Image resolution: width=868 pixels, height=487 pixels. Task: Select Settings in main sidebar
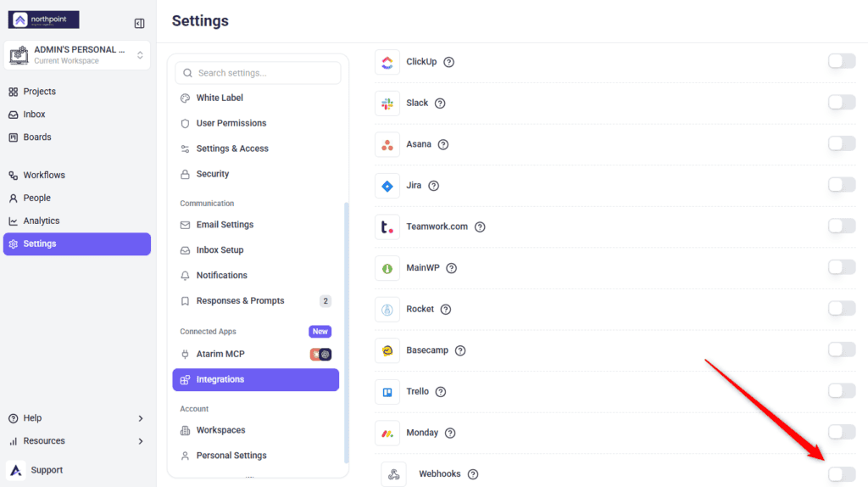pyautogui.click(x=77, y=243)
